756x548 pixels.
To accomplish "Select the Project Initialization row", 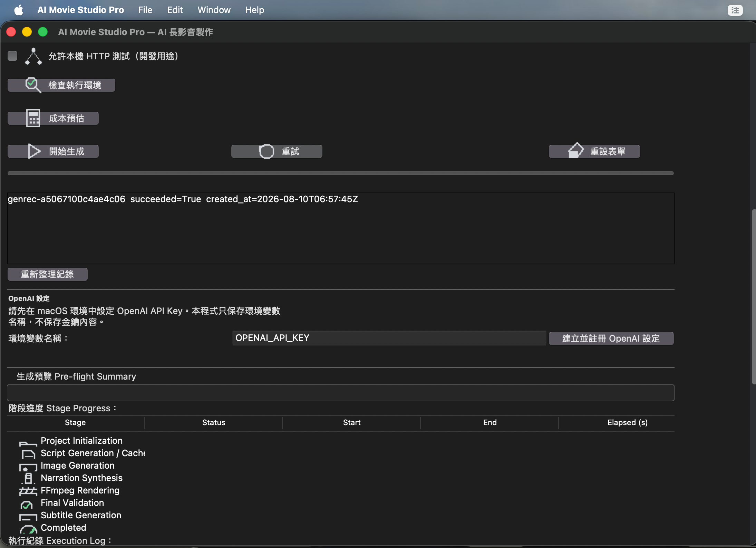I will [341, 441].
